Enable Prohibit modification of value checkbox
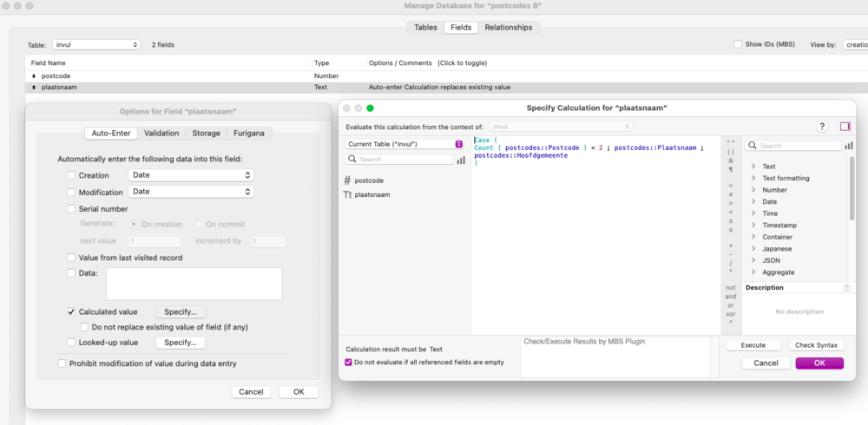Image resolution: width=868 pixels, height=425 pixels. 62,363
